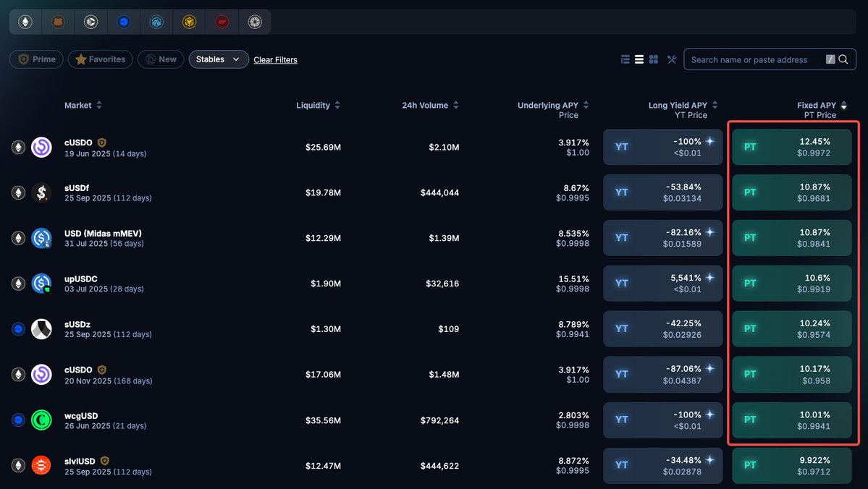Select the Arbitrum chain icon
Image resolution: width=868 pixels, height=489 pixels.
pos(156,22)
